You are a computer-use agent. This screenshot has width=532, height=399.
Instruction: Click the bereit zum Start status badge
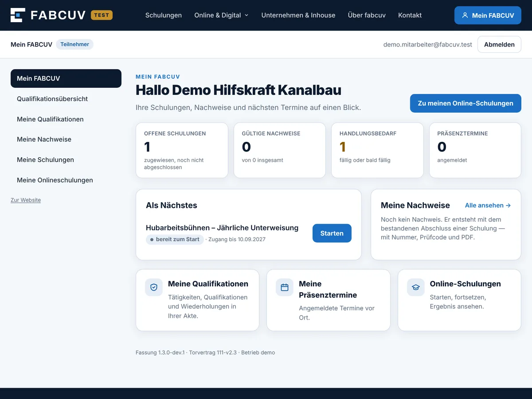[175, 239]
